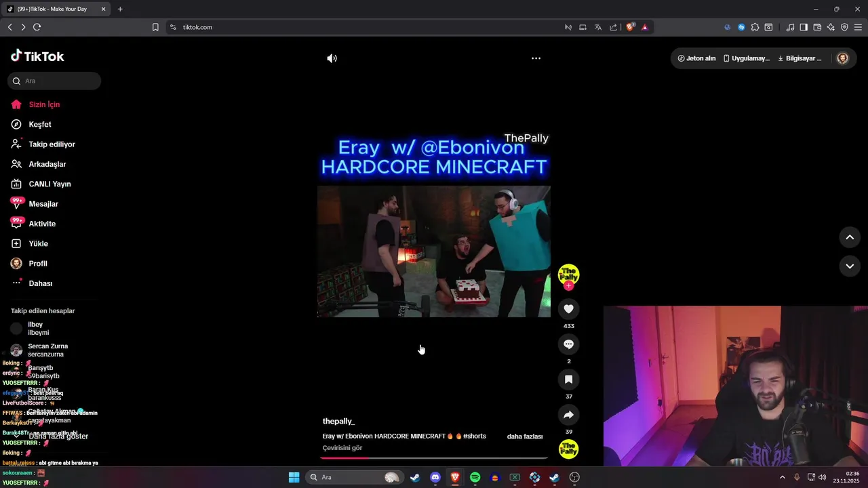Click the Bilgisayar download button
The image size is (868, 488).
tap(800, 58)
